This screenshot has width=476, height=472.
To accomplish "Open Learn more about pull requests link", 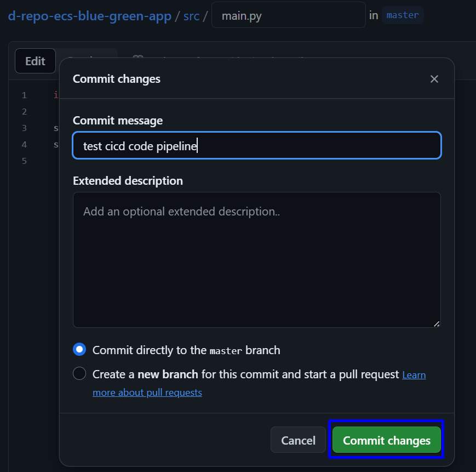I will (x=147, y=393).
